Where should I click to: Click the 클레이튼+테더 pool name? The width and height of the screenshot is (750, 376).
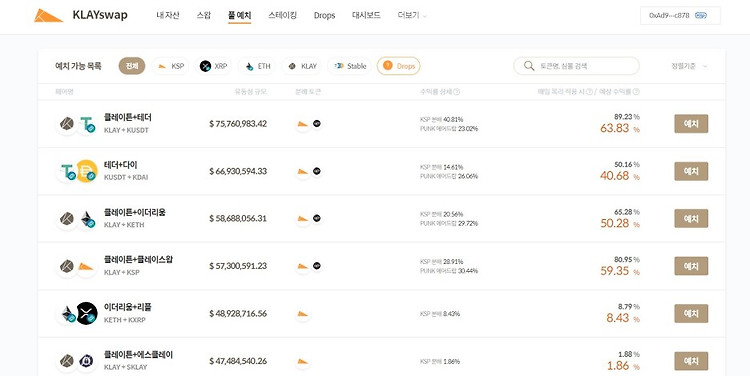click(x=127, y=117)
